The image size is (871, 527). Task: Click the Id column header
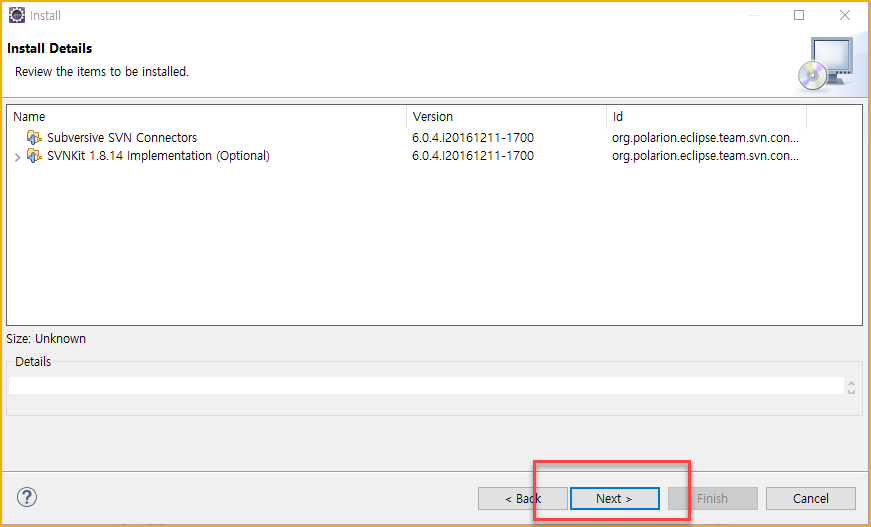tap(706, 117)
